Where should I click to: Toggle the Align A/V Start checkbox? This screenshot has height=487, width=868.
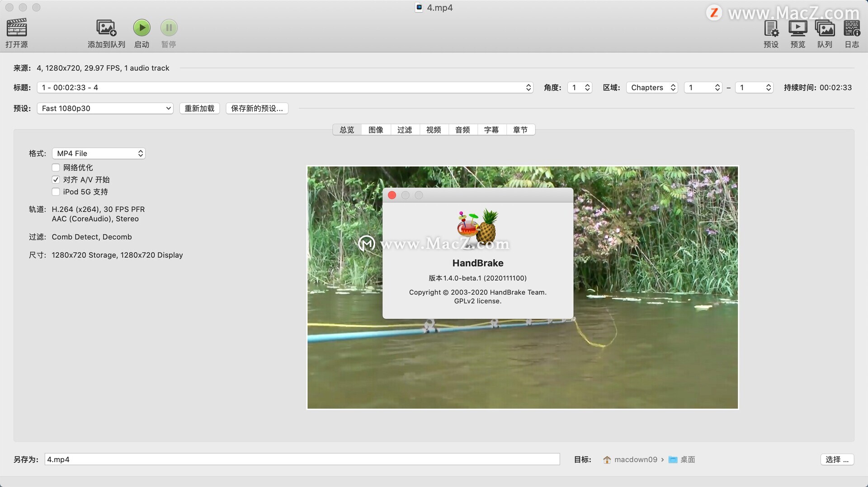56,180
